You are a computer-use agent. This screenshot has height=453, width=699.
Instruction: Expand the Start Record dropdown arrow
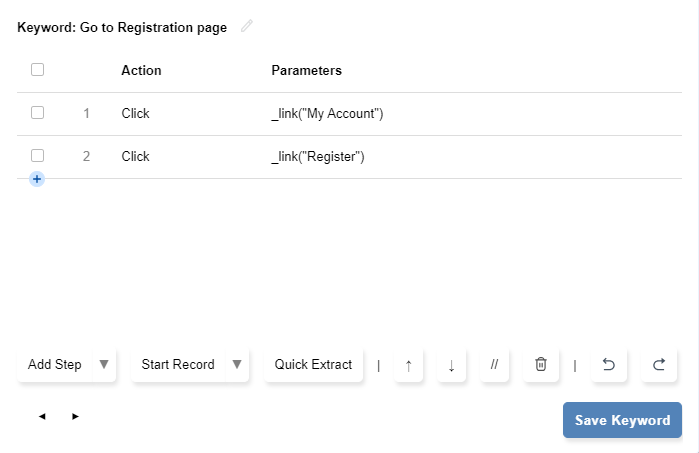tap(237, 365)
